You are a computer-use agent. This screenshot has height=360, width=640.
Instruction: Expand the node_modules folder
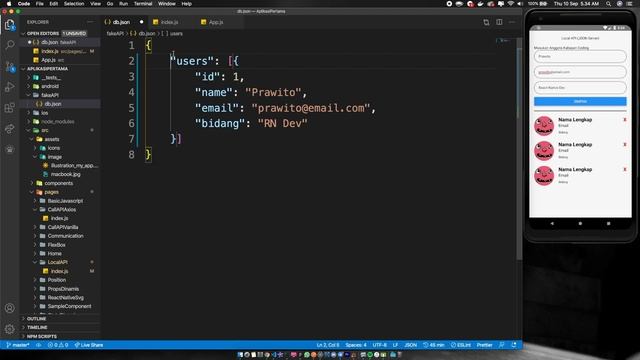pos(57,122)
